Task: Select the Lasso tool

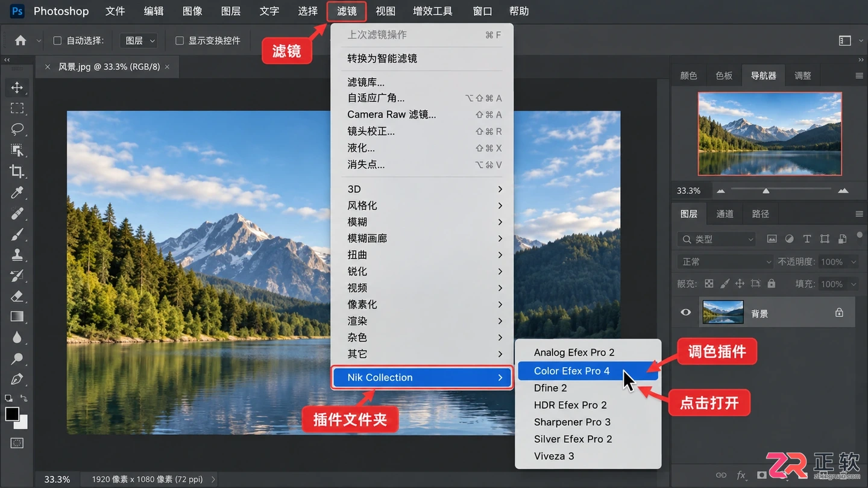Action: click(17, 129)
